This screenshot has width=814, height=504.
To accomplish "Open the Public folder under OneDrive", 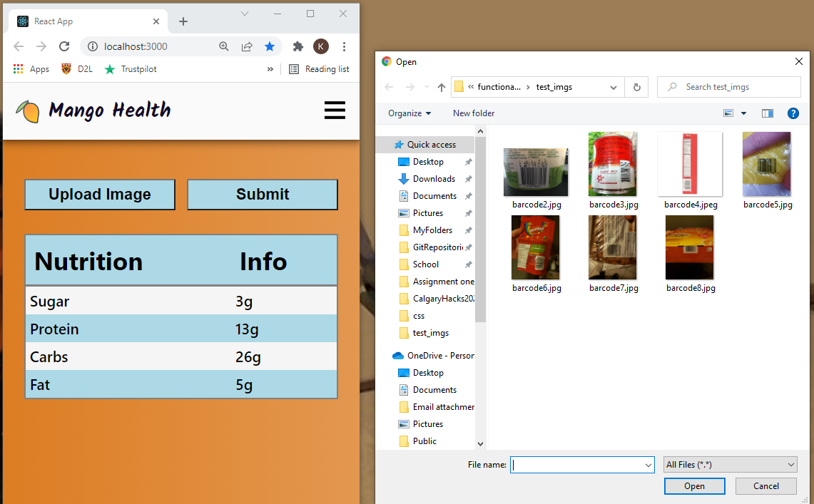I will point(424,441).
